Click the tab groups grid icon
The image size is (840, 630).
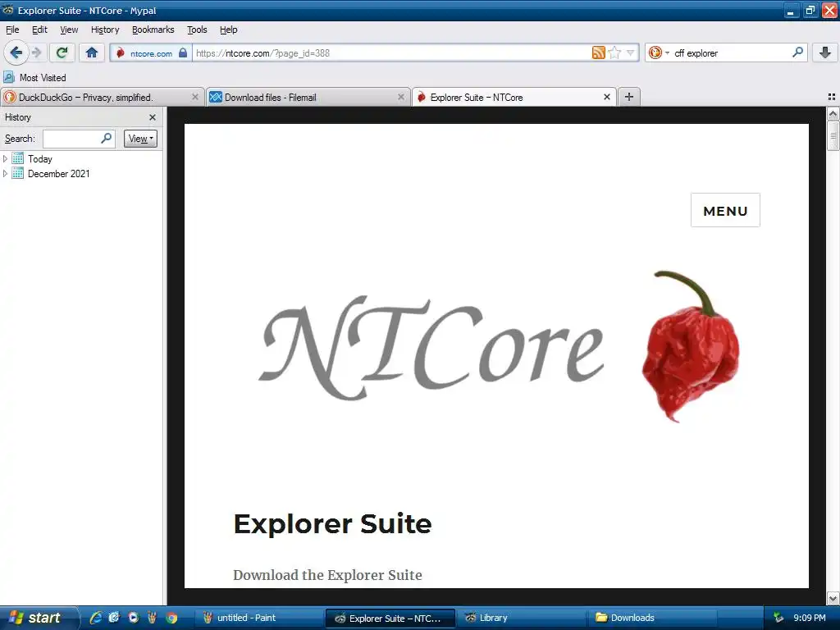832,97
